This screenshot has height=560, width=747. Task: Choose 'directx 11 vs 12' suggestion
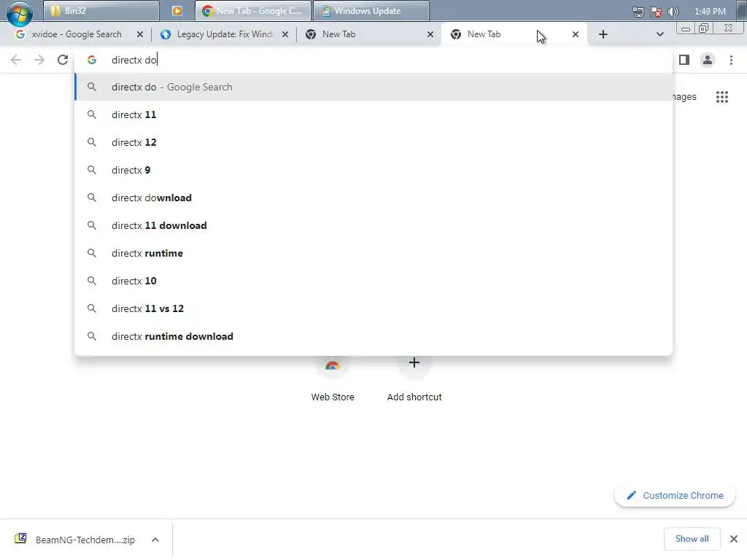(x=373, y=308)
